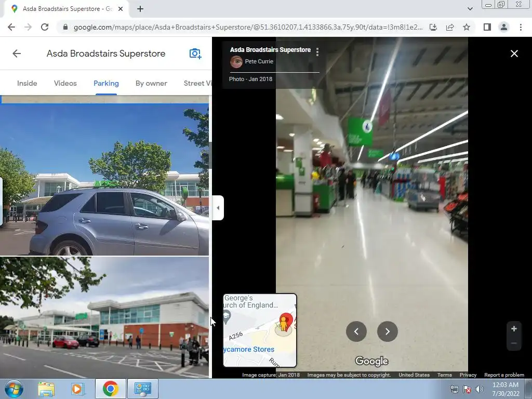Show the previous photo
The image size is (532, 399).
point(356,331)
